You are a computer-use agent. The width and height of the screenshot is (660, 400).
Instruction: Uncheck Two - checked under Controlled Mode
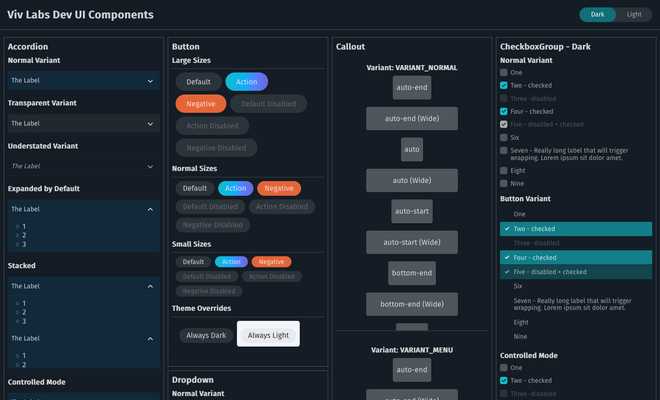tap(504, 381)
